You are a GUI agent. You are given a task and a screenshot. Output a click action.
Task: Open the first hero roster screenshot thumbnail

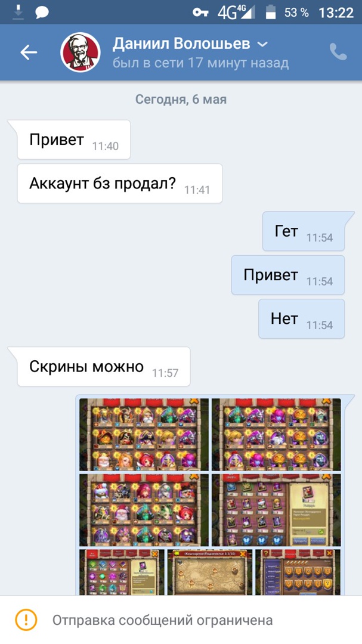(144, 435)
